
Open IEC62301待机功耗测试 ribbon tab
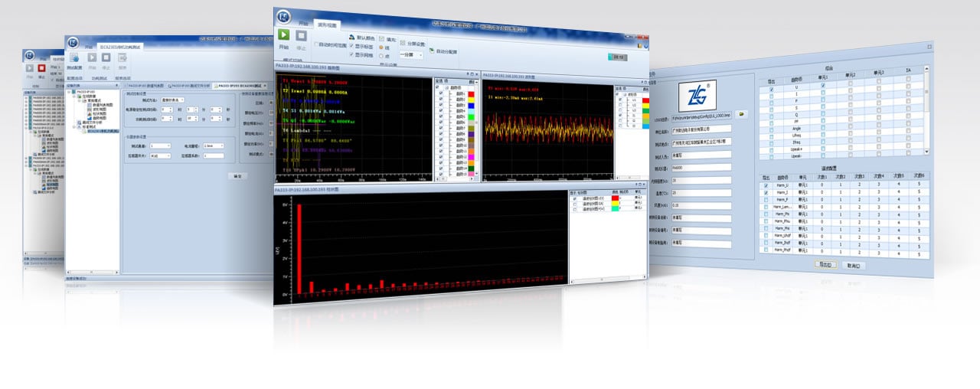pos(122,47)
